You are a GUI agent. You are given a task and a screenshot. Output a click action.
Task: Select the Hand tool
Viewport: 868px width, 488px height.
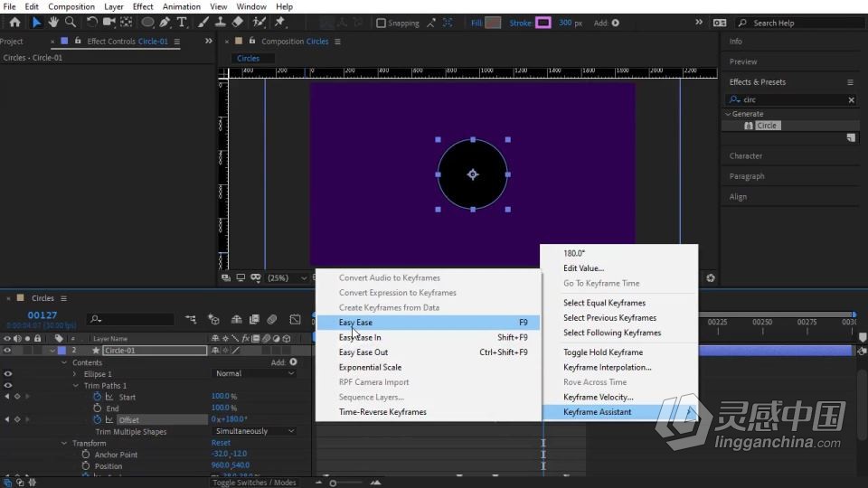pos(53,22)
